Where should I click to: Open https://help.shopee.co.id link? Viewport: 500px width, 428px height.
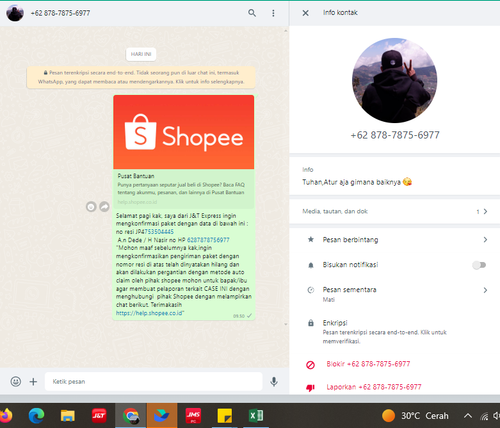point(149,313)
